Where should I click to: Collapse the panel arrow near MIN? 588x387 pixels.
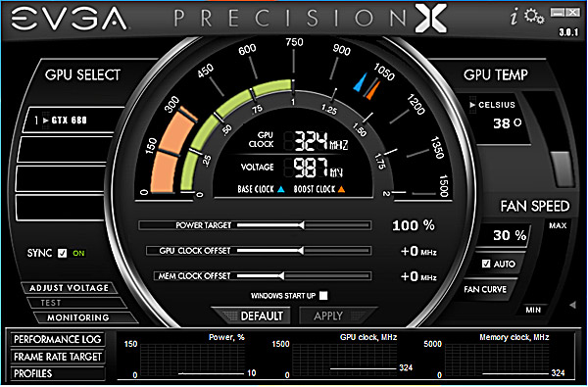[572, 305]
